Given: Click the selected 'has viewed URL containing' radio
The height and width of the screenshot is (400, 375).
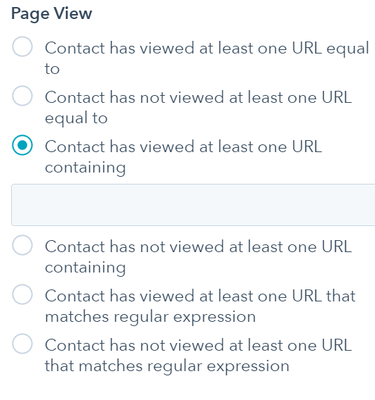Looking at the screenshot, I should (22, 145).
